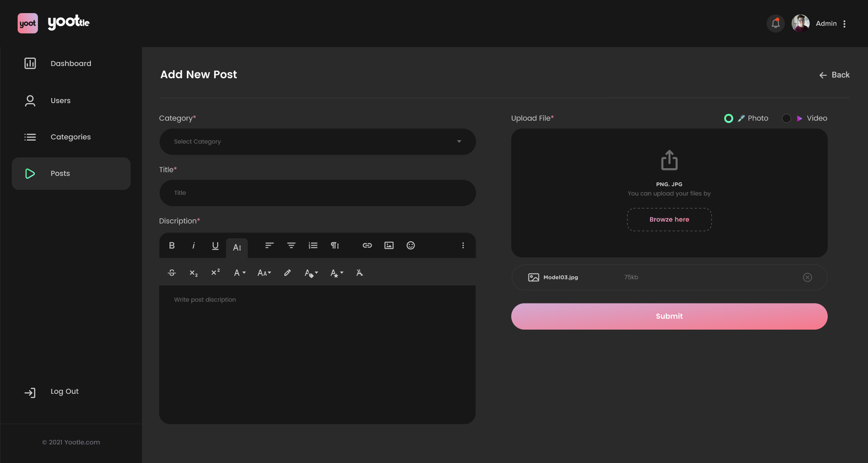868x463 pixels.
Task: Select the Photo upload type
Action: pyautogui.click(x=729, y=118)
